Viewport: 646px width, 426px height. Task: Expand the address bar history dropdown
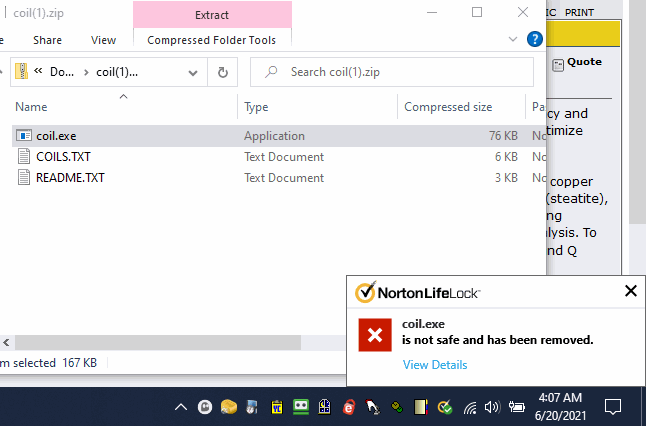click(192, 73)
